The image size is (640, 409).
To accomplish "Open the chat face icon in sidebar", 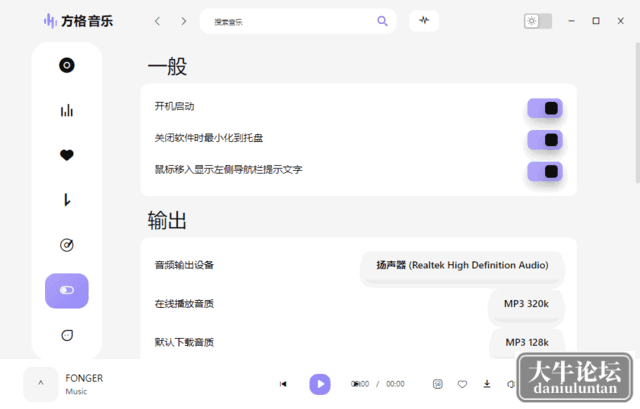I will [x=67, y=335].
